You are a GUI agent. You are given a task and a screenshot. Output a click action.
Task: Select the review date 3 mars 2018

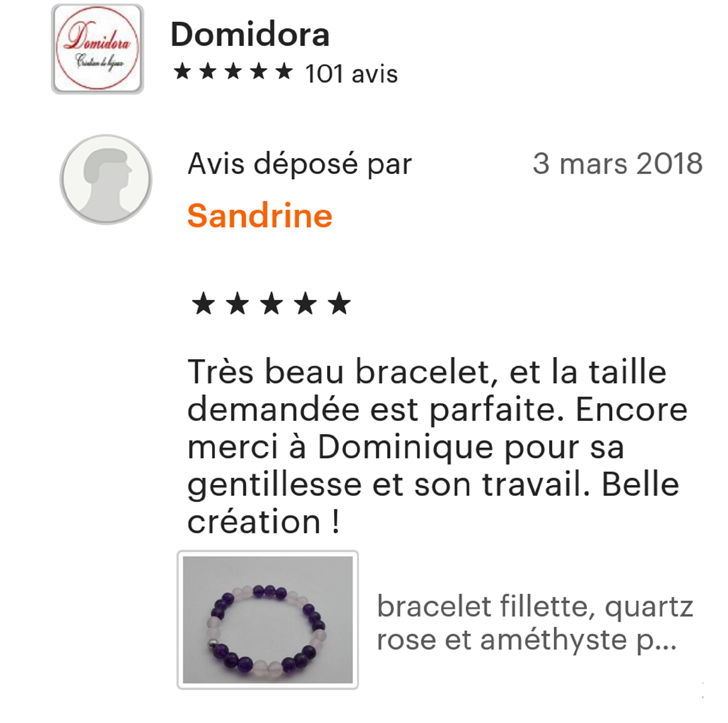(x=618, y=164)
